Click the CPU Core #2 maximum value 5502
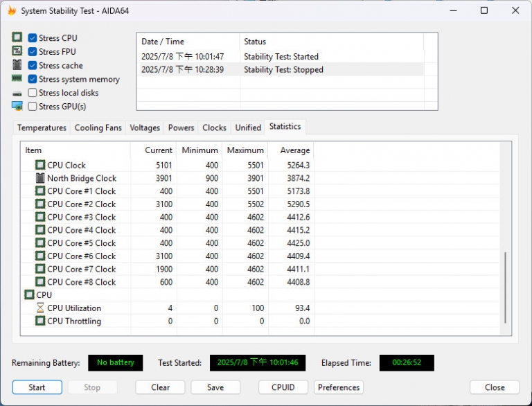532x406 pixels. pos(255,204)
